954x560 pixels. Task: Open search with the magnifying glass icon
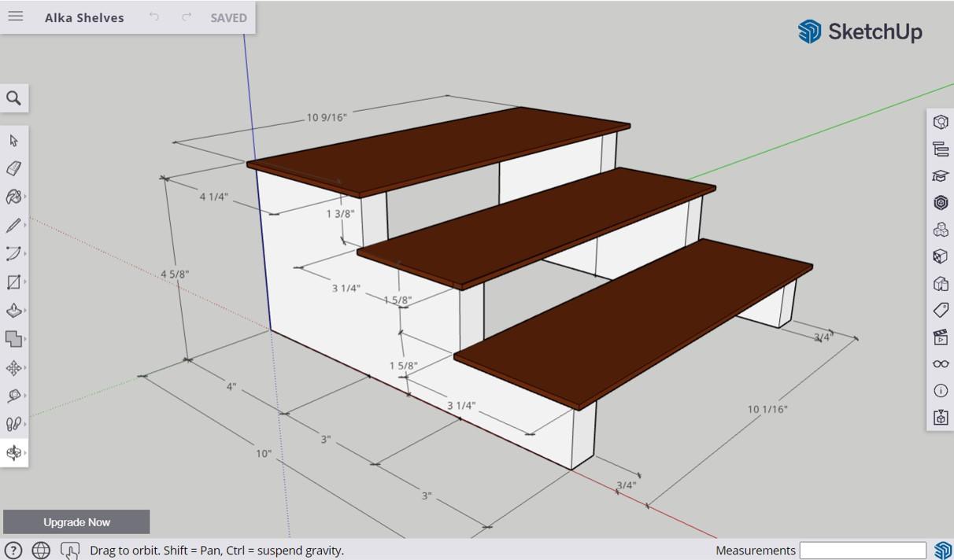(13, 98)
